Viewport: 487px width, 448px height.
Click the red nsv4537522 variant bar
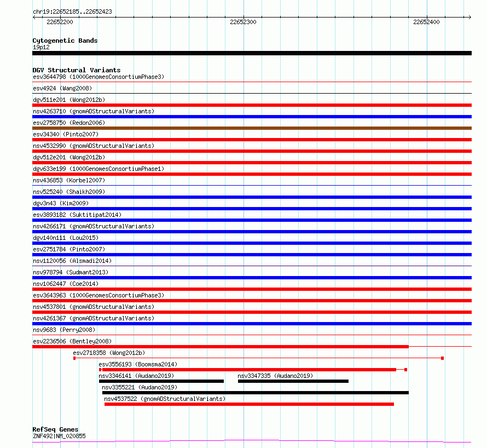(x=249, y=404)
